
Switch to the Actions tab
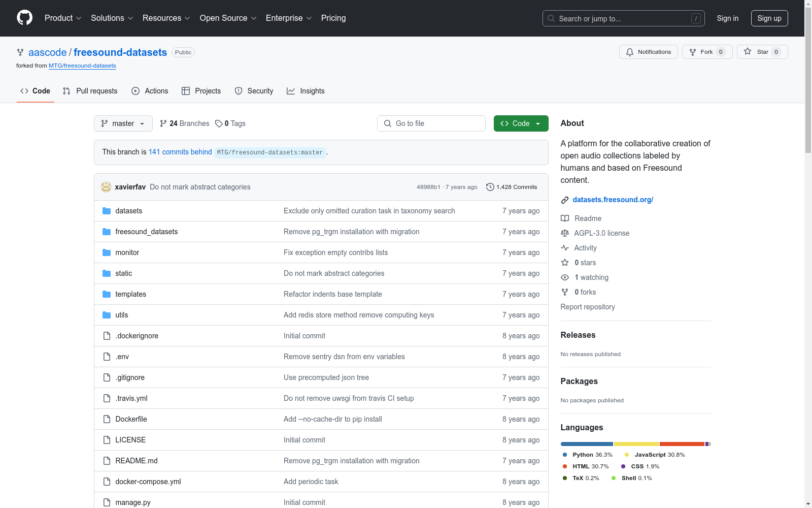tap(150, 91)
